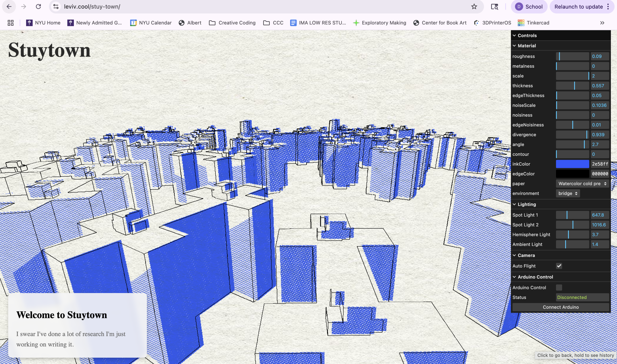
Task: Click the browser back arrow
Action: [9, 7]
